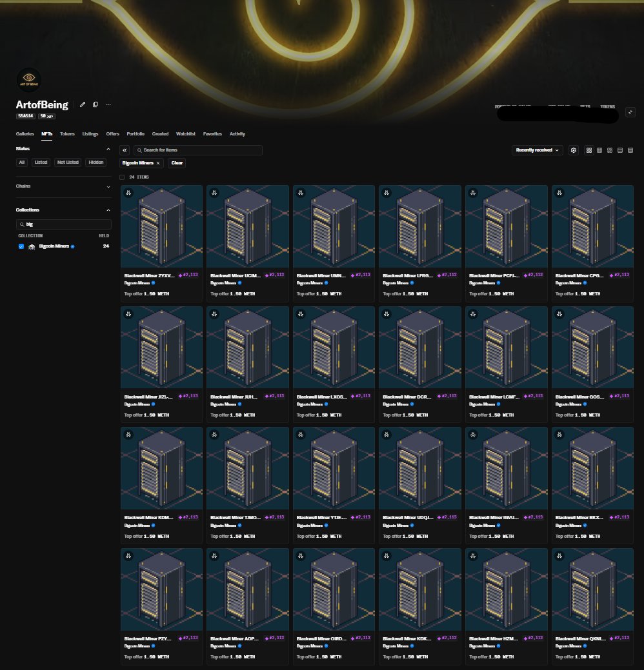
Task: Click the Search for items field
Action: click(x=198, y=150)
